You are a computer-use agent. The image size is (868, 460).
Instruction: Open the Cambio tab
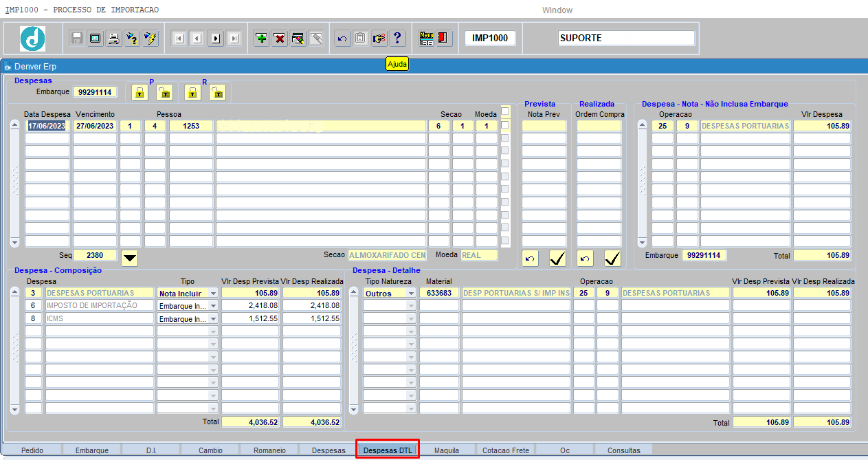pyautogui.click(x=210, y=450)
